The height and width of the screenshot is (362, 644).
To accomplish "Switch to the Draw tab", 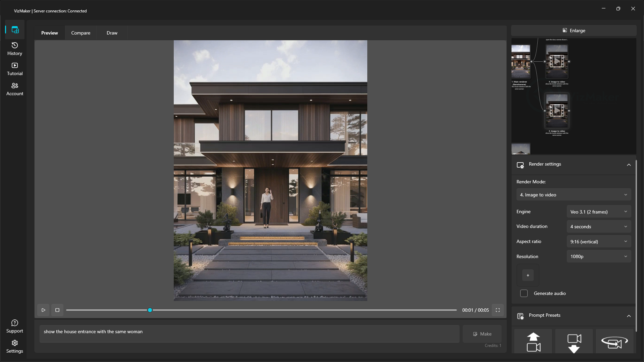I will [x=112, y=33].
